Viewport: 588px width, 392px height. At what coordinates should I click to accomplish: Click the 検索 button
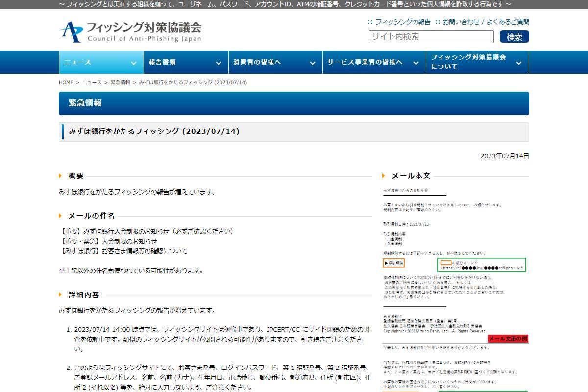514,37
